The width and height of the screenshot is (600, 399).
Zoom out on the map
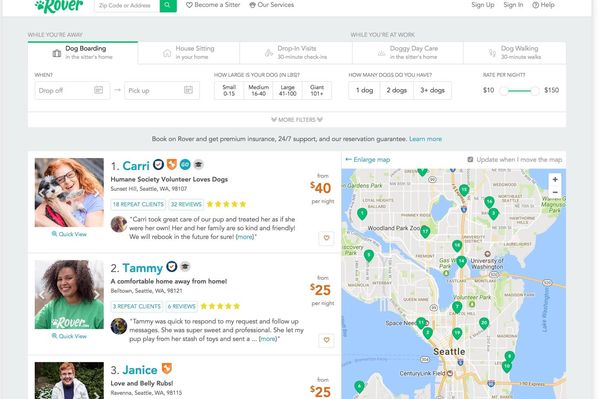555,192
